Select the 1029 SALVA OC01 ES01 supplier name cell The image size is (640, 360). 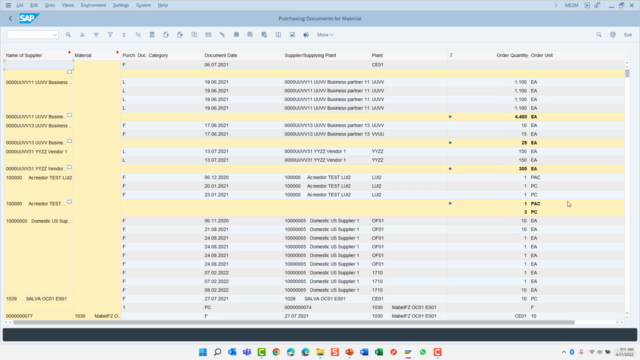[x=38, y=299]
